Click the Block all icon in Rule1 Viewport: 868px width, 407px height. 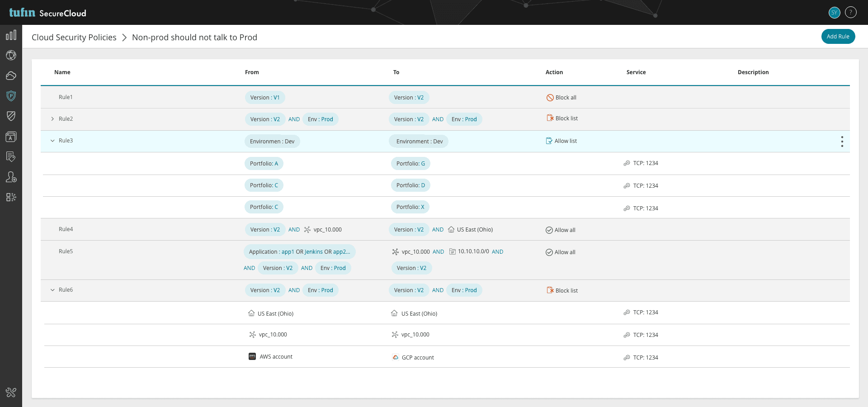pyautogui.click(x=550, y=98)
